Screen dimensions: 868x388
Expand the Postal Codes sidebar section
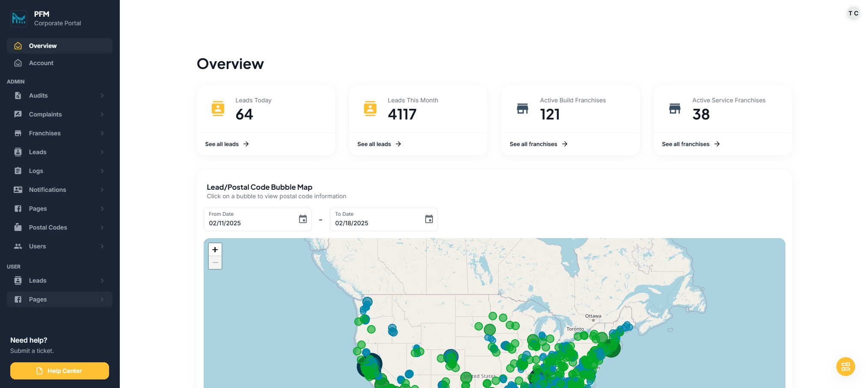point(59,227)
